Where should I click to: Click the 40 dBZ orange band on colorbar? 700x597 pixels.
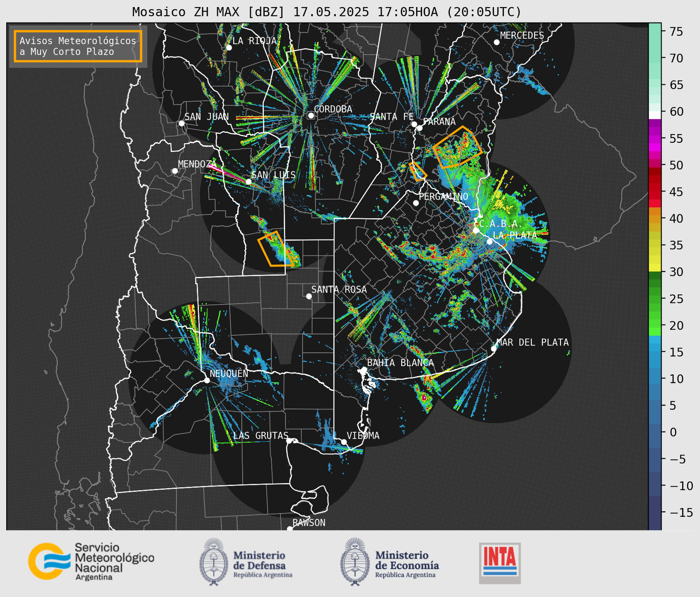click(x=655, y=219)
